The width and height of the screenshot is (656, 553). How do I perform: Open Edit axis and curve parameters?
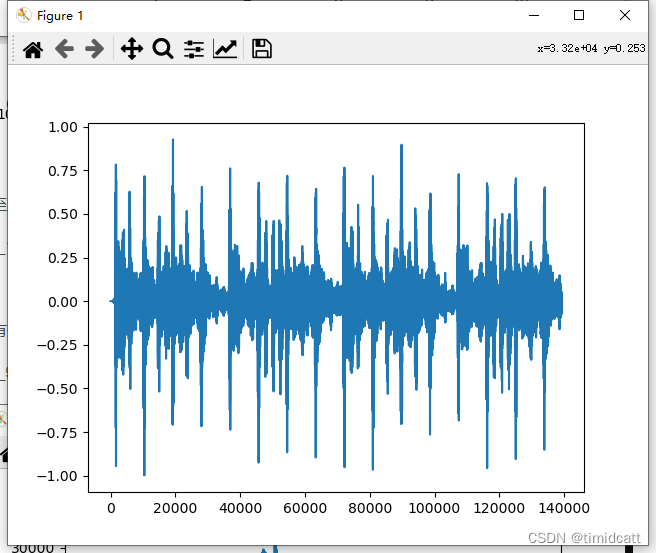225,49
